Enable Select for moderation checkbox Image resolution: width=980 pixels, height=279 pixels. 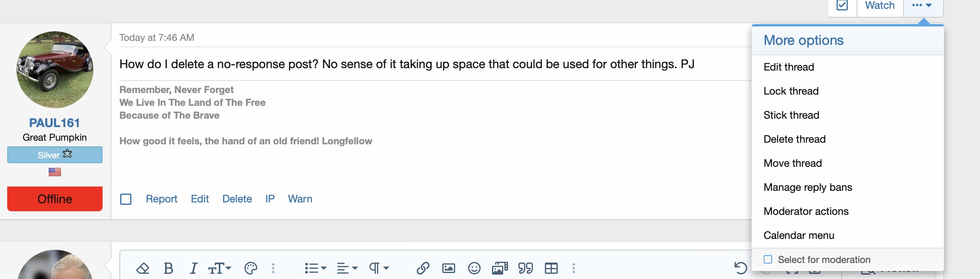pyautogui.click(x=768, y=259)
